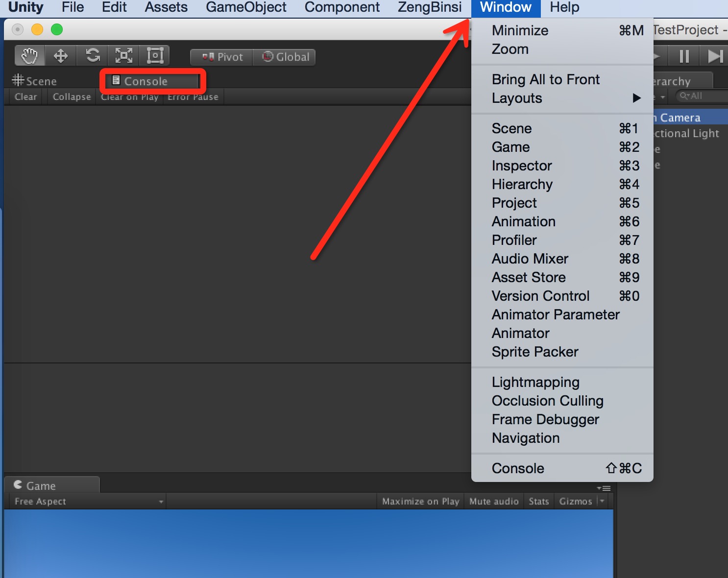Click the Pause playback button

pos(684,56)
